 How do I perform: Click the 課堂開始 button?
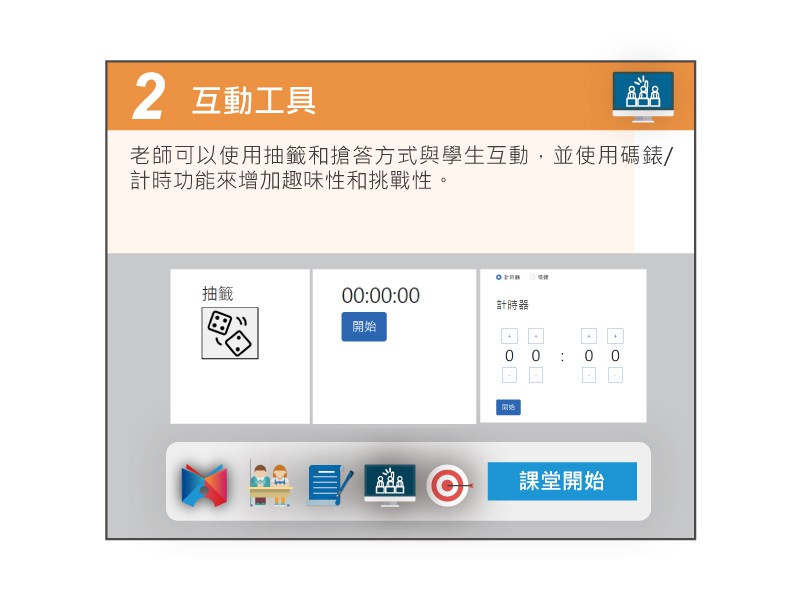coord(562,481)
